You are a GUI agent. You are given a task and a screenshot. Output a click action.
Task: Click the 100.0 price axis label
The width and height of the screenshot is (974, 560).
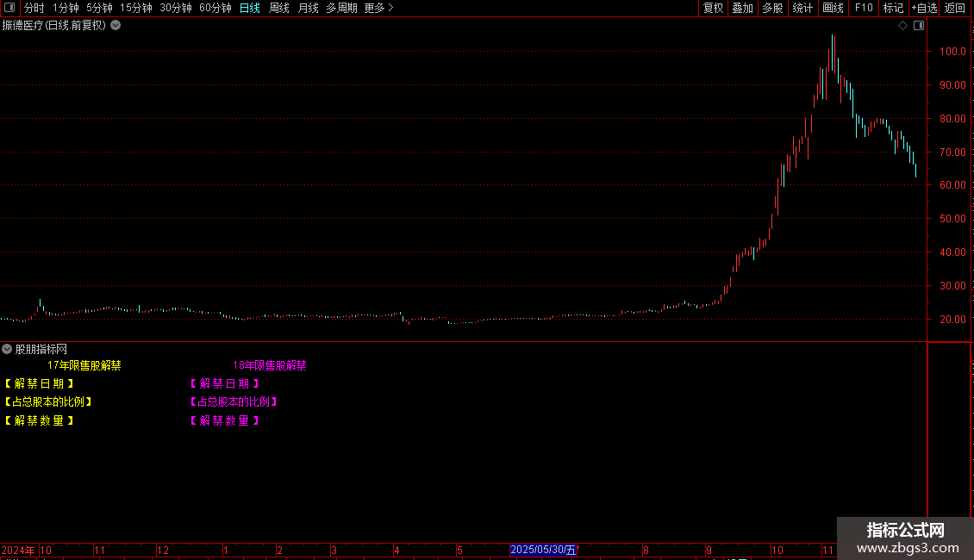(x=952, y=52)
